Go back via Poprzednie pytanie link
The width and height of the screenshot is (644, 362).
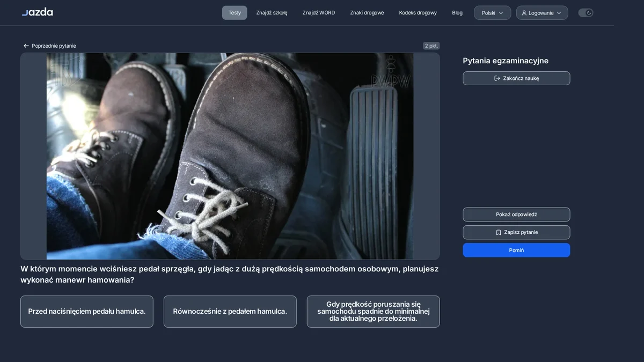tap(50, 46)
